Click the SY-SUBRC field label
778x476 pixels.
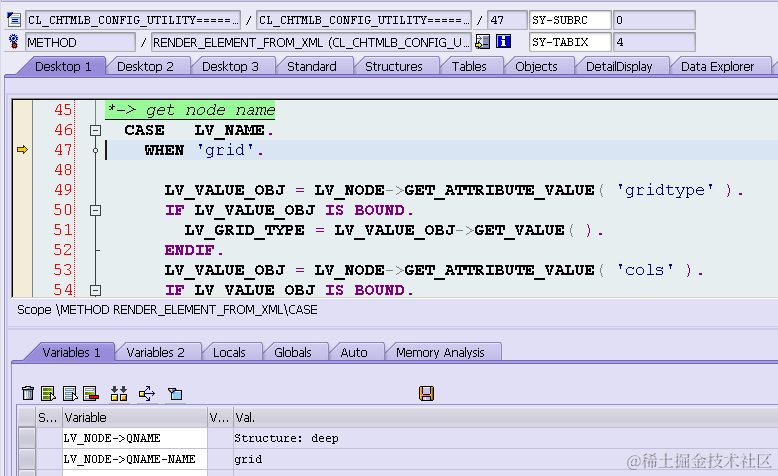(570, 20)
